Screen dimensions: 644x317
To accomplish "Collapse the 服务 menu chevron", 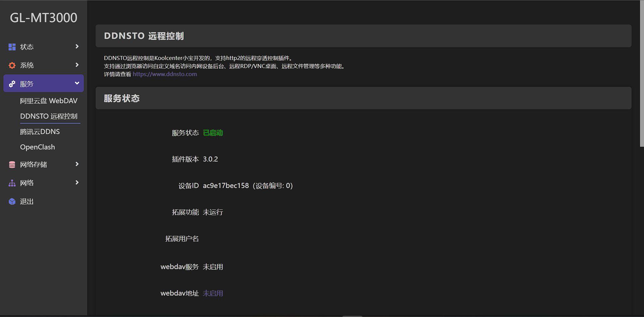I will tap(77, 83).
